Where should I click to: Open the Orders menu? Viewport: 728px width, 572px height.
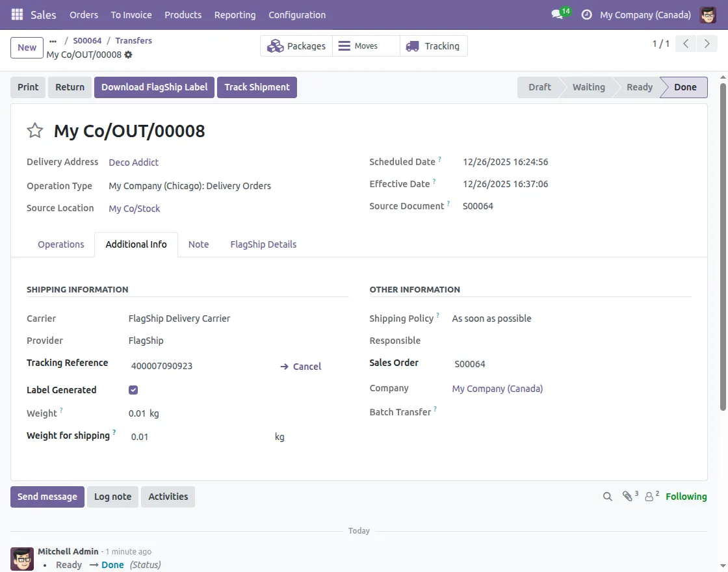[x=83, y=14]
